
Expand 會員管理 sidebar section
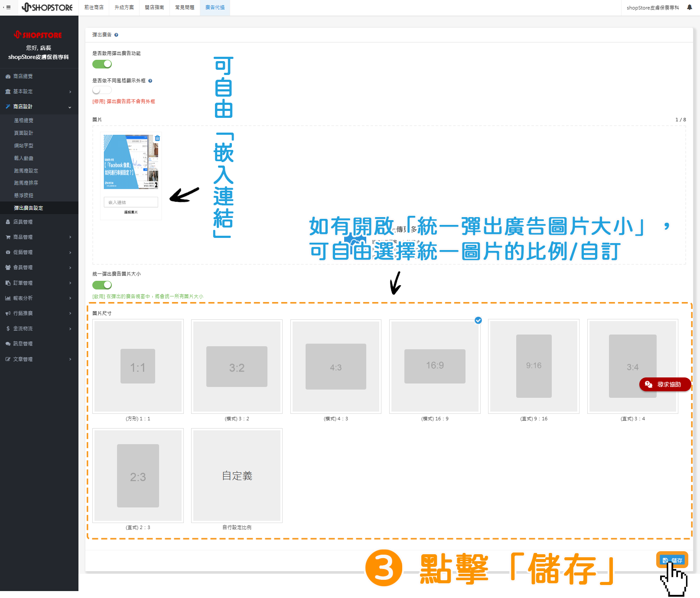[x=39, y=267]
